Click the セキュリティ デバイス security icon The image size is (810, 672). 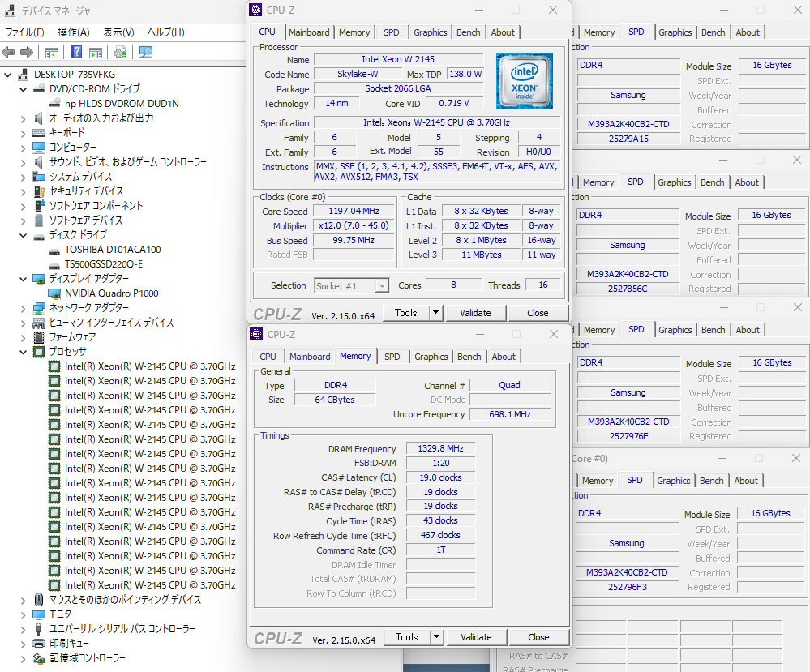coord(39,191)
